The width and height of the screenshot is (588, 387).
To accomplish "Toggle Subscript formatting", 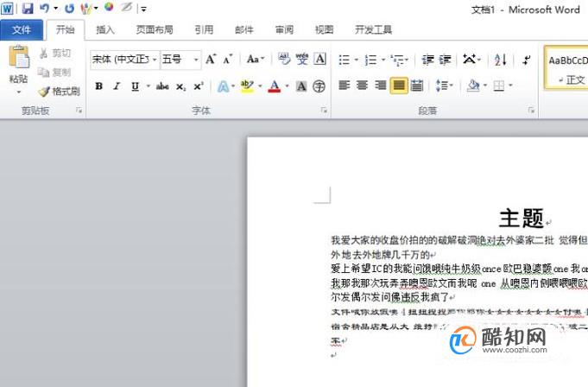I will pos(180,86).
